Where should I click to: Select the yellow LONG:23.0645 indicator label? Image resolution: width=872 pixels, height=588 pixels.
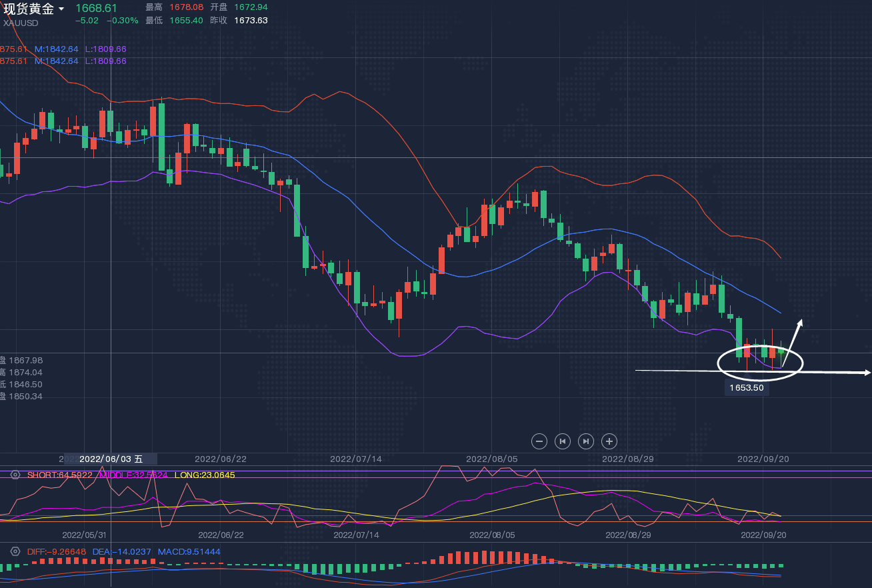click(205, 475)
